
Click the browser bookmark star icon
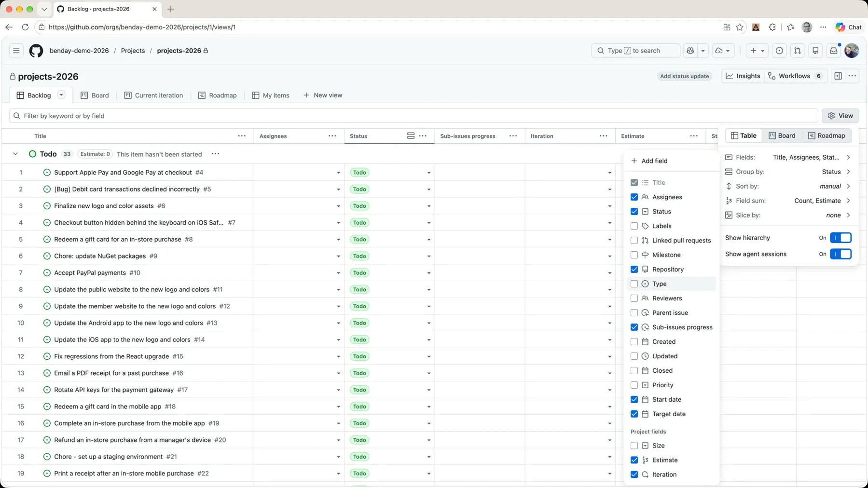point(740,27)
